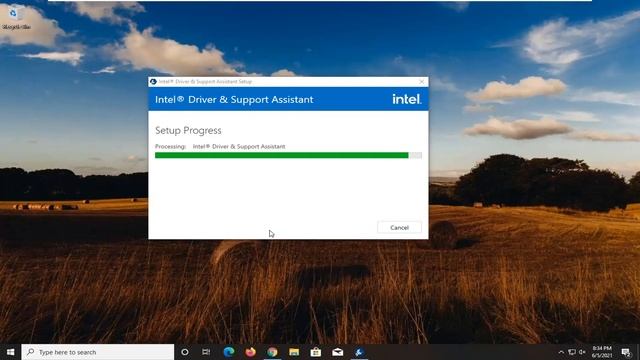Screen dimensions: 640x360
Task: Close the Intel setup dialog window
Action: click(422, 82)
